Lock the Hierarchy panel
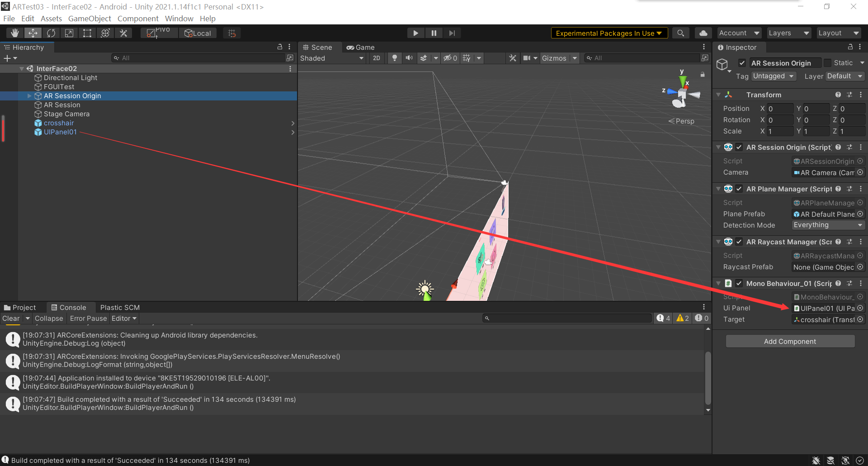The height and width of the screenshot is (466, 868). pyautogui.click(x=280, y=47)
